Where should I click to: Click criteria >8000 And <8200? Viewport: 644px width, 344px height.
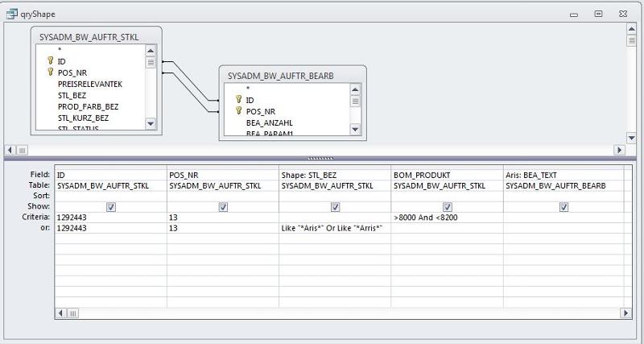point(448,217)
